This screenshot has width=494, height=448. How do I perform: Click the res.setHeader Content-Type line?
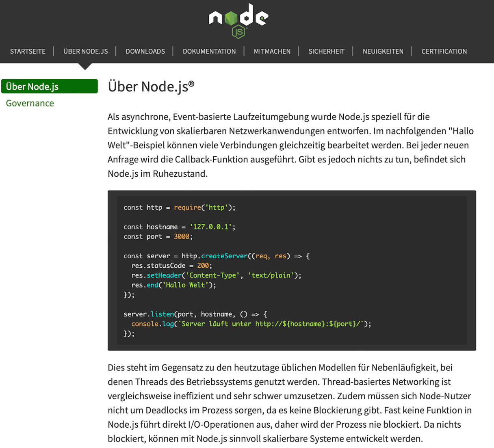coord(216,275)
